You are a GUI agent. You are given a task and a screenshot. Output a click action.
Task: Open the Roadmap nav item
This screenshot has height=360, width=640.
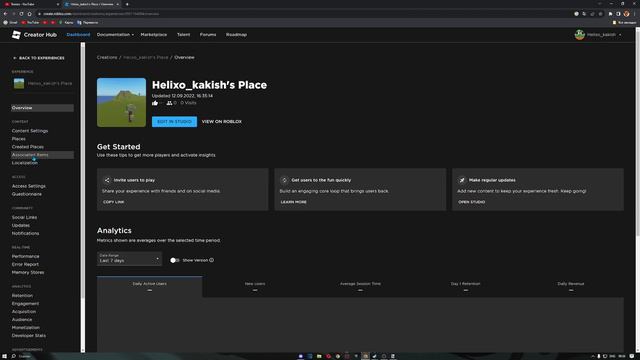236,35
